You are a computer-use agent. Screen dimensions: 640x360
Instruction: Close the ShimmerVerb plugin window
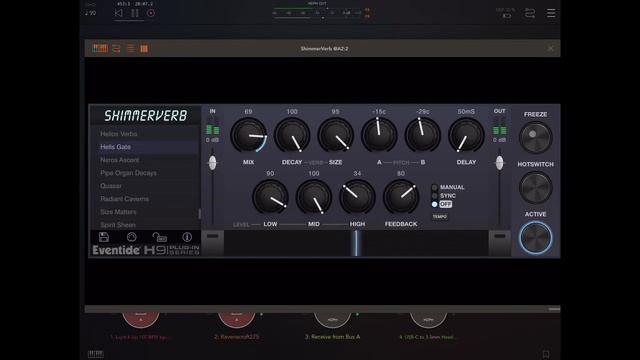[551, 49]
